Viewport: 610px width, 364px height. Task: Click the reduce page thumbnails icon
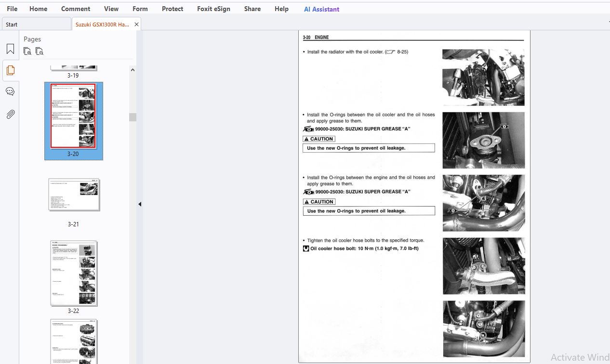click(40, 51)
